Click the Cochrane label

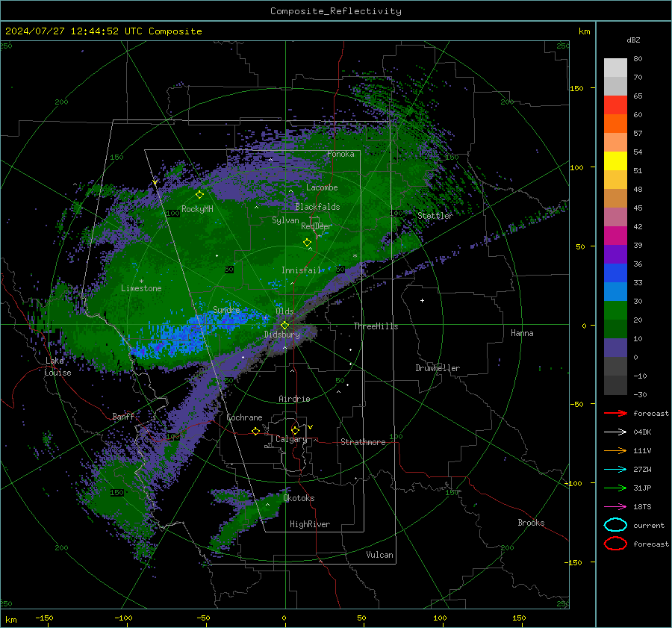tap(244, 417)
